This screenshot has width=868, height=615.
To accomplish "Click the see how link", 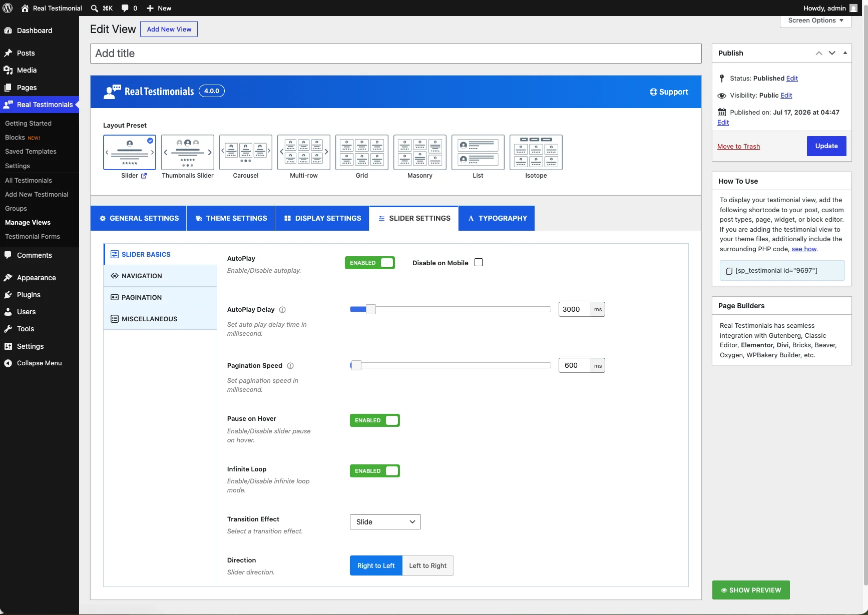I will click(804, 249).
